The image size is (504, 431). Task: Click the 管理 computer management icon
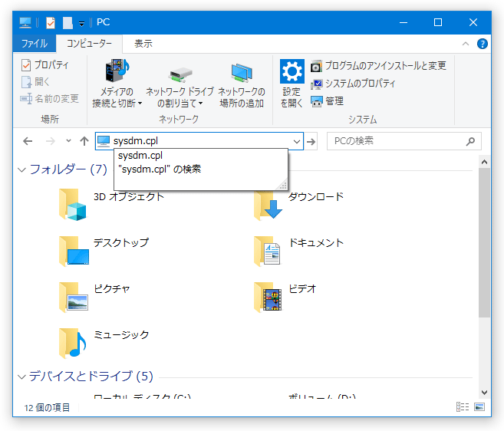click(316, 101)
